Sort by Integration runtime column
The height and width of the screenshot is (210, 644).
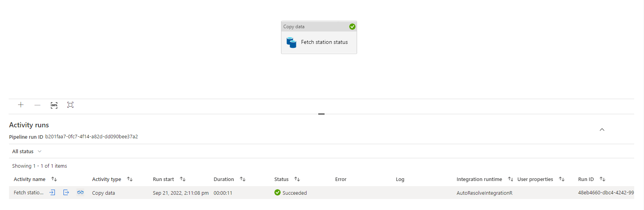[510, 179]
